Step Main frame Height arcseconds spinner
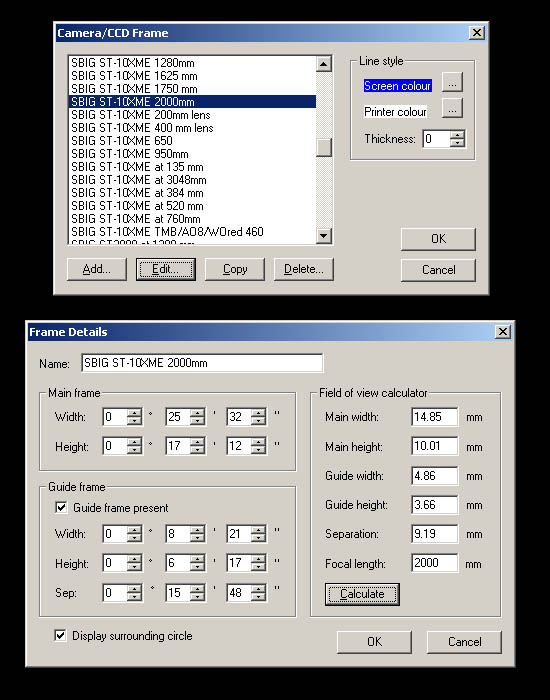The width and height of the screenshot is (550, 700). (x=258, y=446)
